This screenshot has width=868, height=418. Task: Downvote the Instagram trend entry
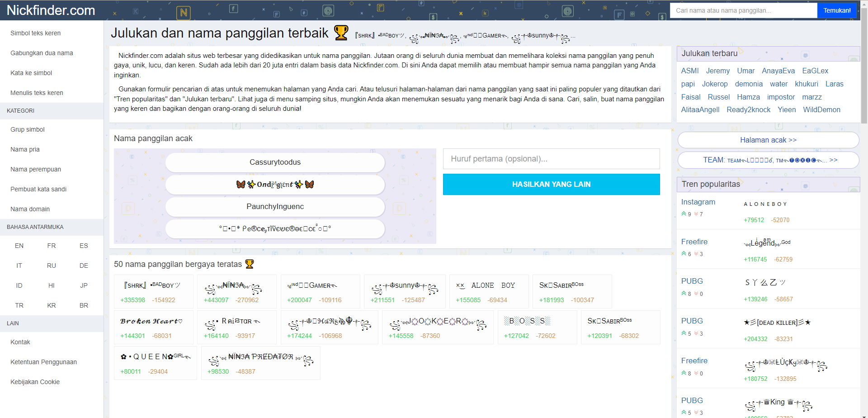[x=696, y=214]
